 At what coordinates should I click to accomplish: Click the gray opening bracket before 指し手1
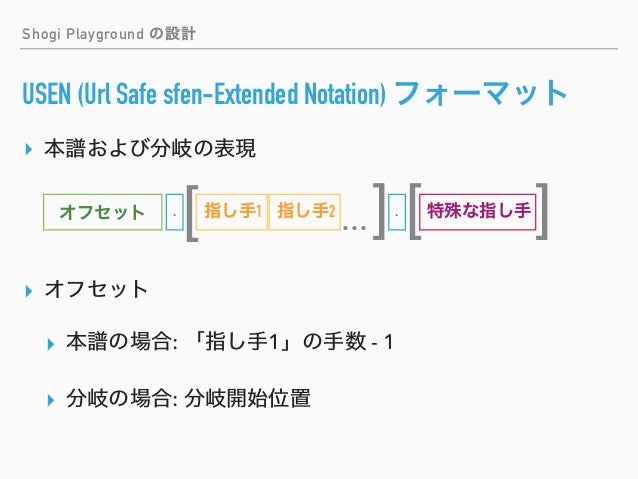192,212
